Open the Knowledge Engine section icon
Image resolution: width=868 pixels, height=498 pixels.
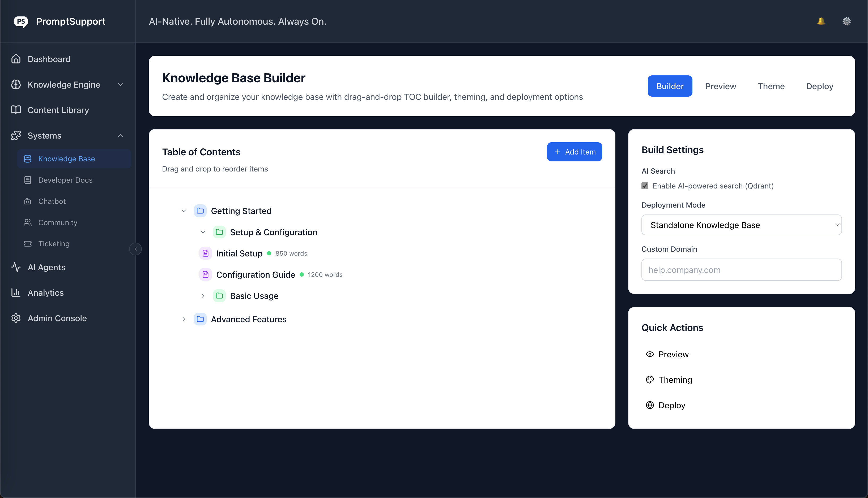[x=16, y=84]
